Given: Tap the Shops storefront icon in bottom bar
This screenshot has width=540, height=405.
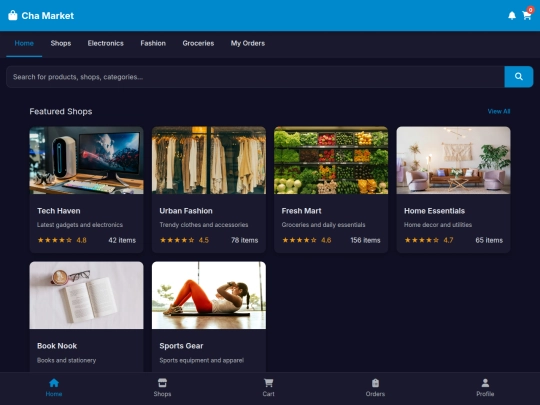Looking at the screenshot, I should (x=162, y=383).
